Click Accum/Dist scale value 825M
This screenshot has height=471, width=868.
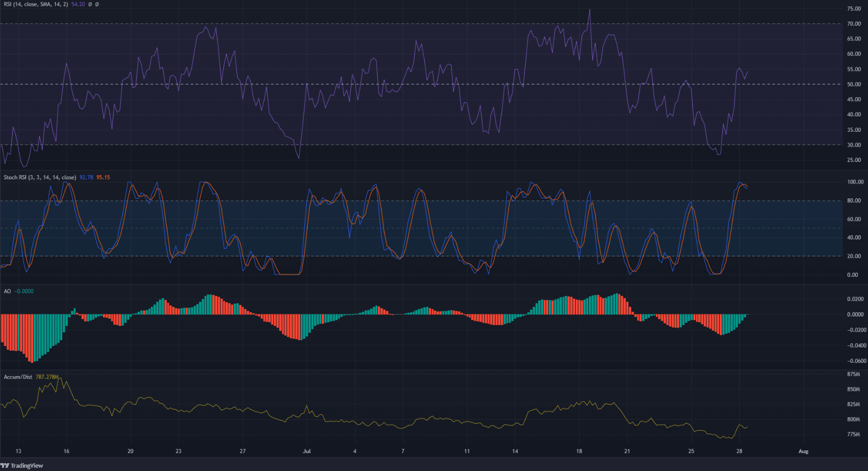click(853, 405)
